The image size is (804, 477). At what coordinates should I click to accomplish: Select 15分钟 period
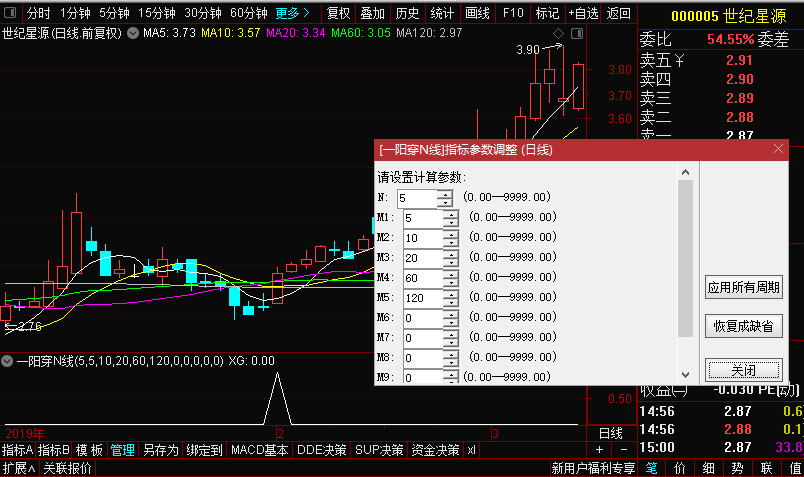coord(156,13)
